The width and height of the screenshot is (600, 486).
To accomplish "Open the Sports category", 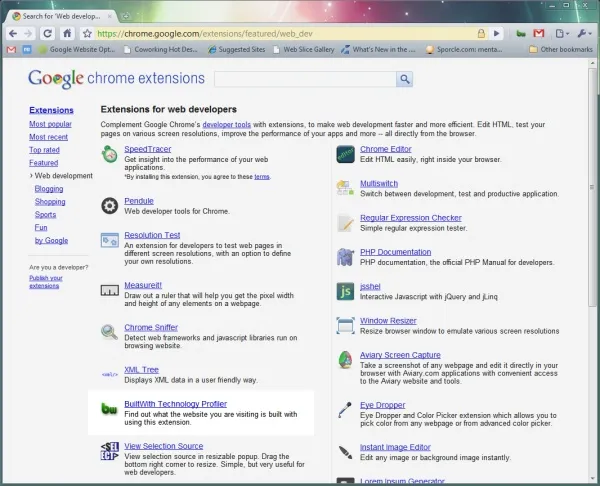I will [x=46, y=215].
